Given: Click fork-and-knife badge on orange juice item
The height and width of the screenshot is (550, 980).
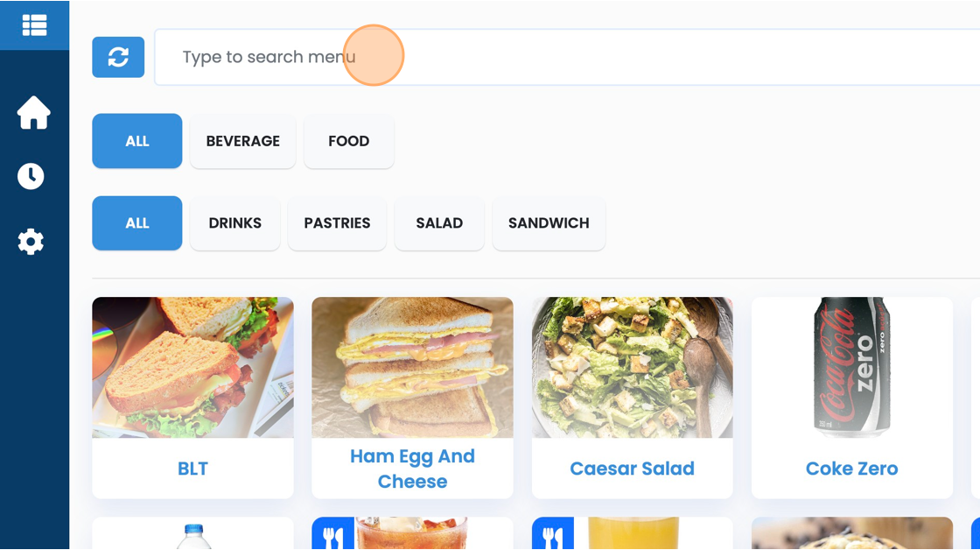Looking at the screenshot, I should pyautogui.click(x=552, y=535).
